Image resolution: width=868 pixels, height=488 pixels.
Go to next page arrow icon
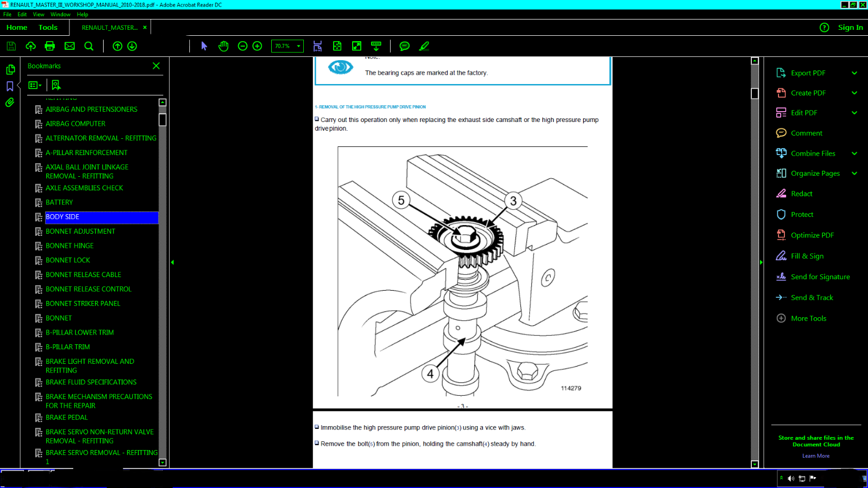click(x=132, y=46)
